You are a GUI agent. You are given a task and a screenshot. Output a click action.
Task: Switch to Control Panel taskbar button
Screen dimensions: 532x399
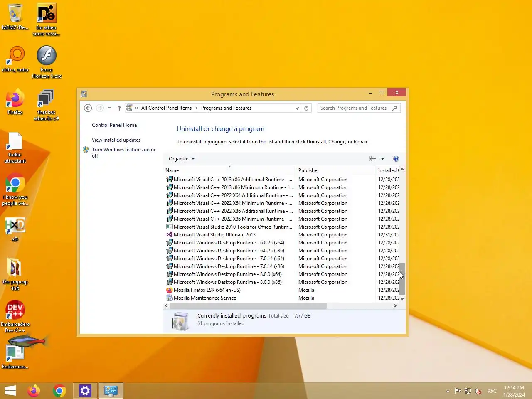tap(111, 391)
